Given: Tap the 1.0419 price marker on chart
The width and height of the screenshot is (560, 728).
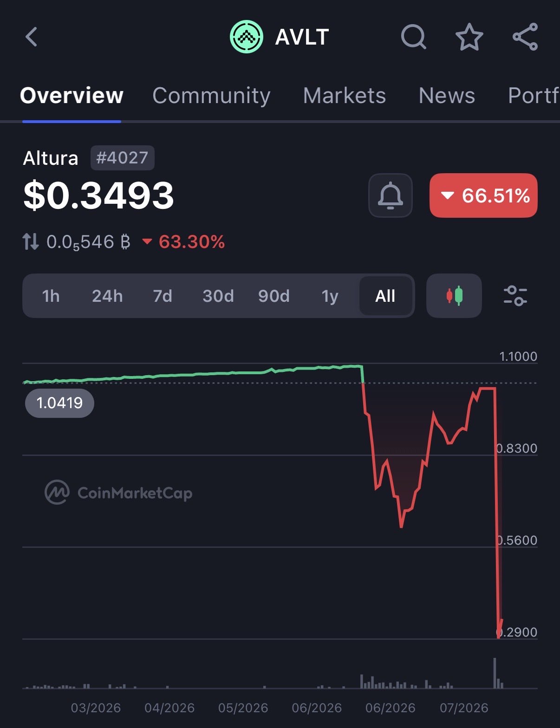Looking at the screenshot, I should coord(59,403).
